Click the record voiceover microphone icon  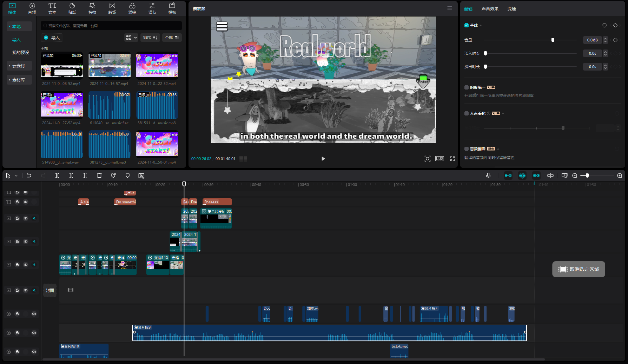tap(488, 176)
